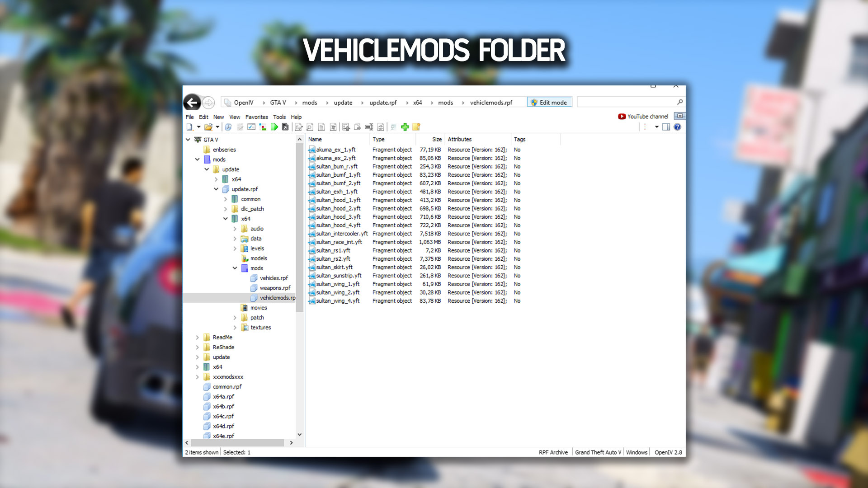The height and width of the screenshot is (488, 868).
Task: Click the Edit mode button
Action: tap(549, 103)
